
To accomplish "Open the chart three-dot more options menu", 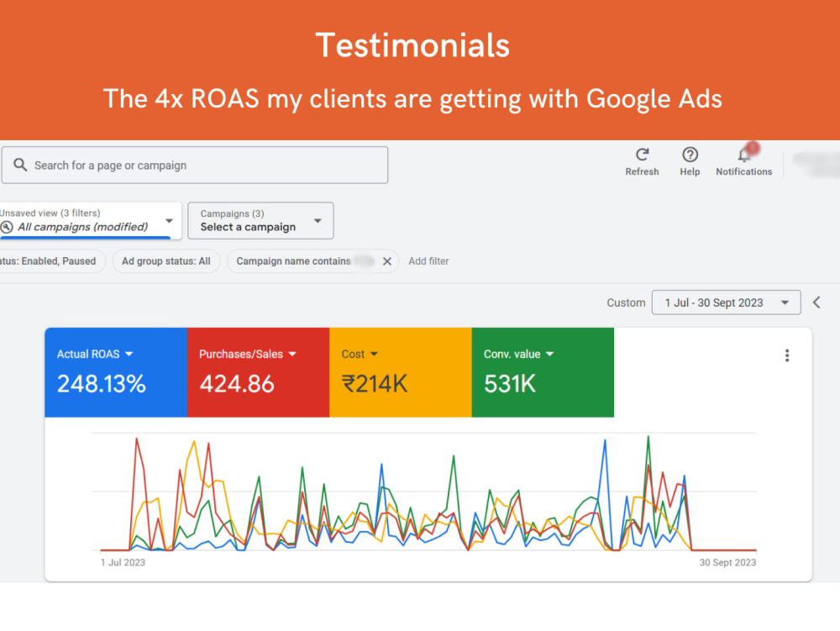I will tap(787, 355).
